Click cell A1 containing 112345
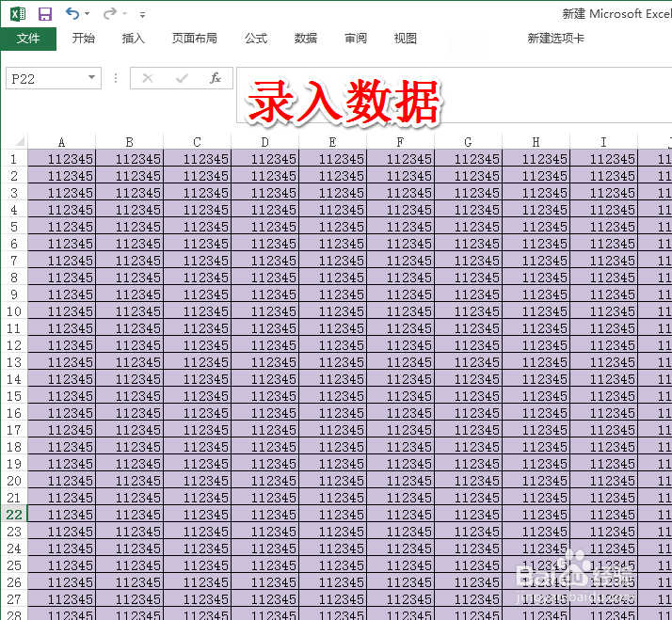Viewport: 672px width, 620px height. (x=62, y=159)
